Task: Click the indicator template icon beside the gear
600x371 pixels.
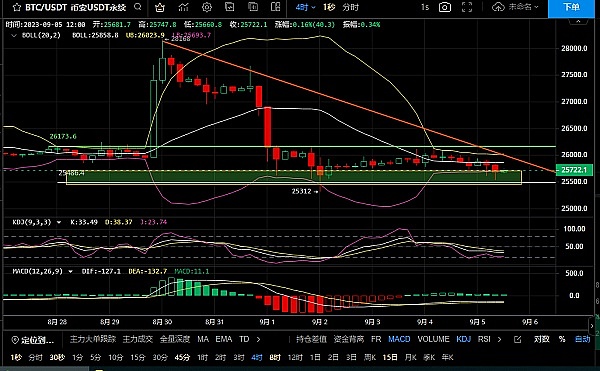Action: [230, 7]
